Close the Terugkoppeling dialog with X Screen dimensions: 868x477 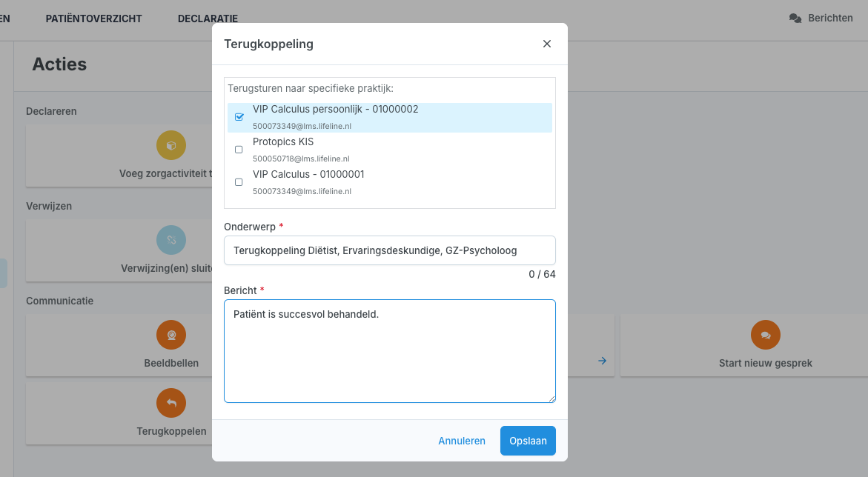coord(547,44)
